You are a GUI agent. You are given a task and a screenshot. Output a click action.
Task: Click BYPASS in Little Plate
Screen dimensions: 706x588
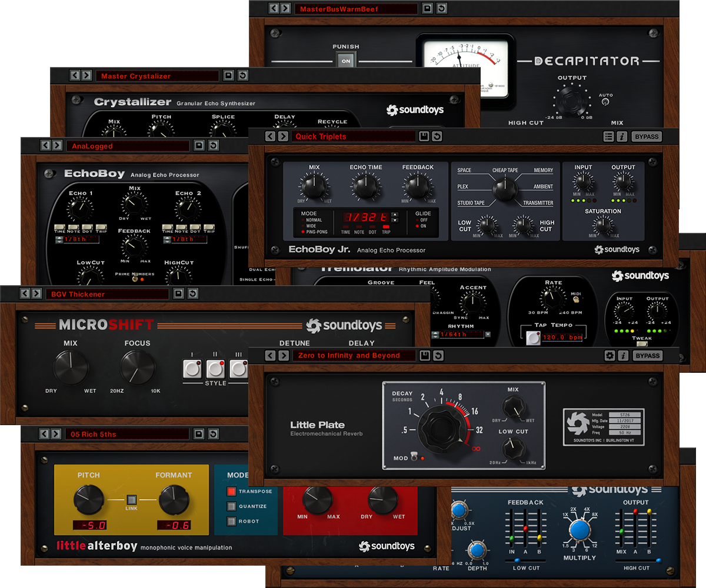648,355
